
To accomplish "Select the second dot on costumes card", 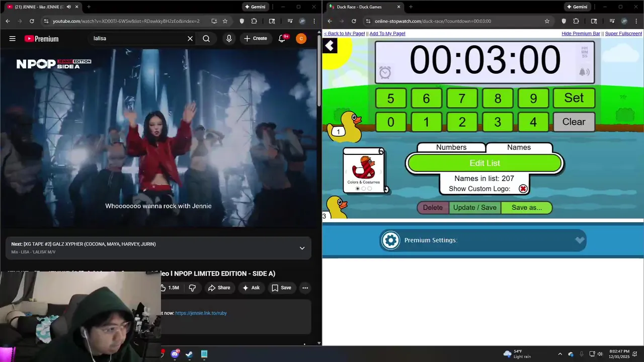I will pyautogui.click(x=364, y=189).
